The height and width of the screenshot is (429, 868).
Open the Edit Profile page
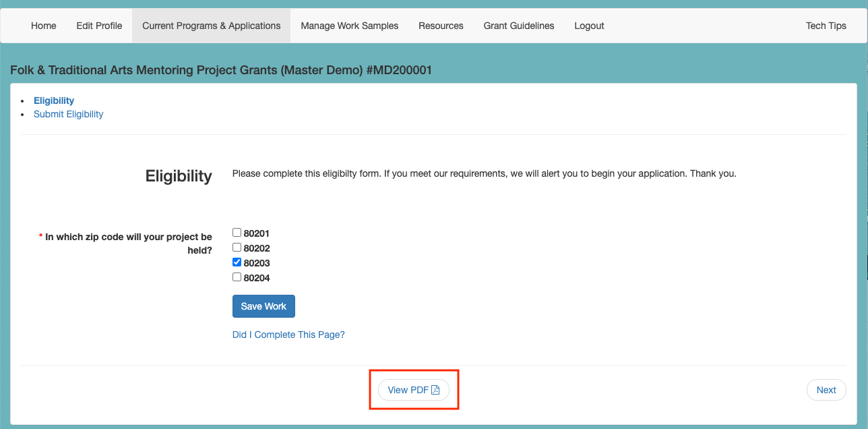tap(99, 25)
